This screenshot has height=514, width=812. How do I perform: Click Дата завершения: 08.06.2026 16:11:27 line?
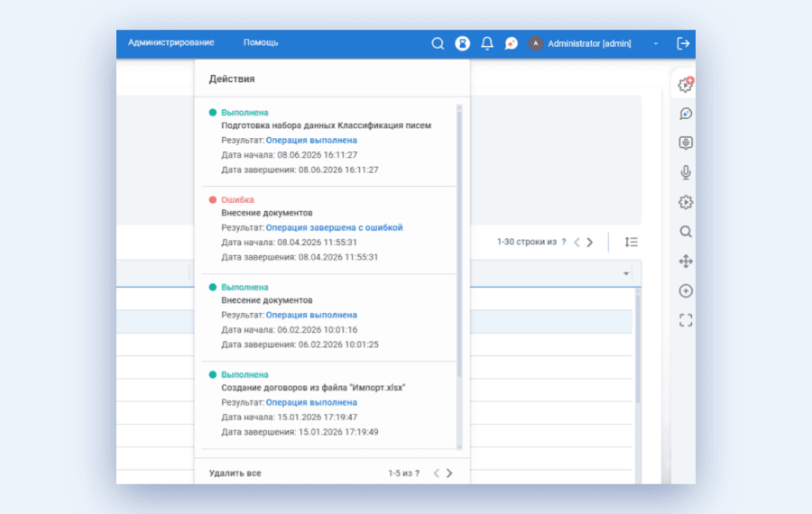point(300,170)
